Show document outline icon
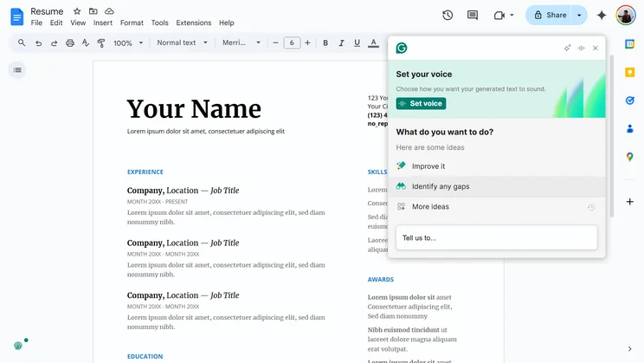Image resolution: width=644 pixels, height=363 pixels. [x=17, y=70]
